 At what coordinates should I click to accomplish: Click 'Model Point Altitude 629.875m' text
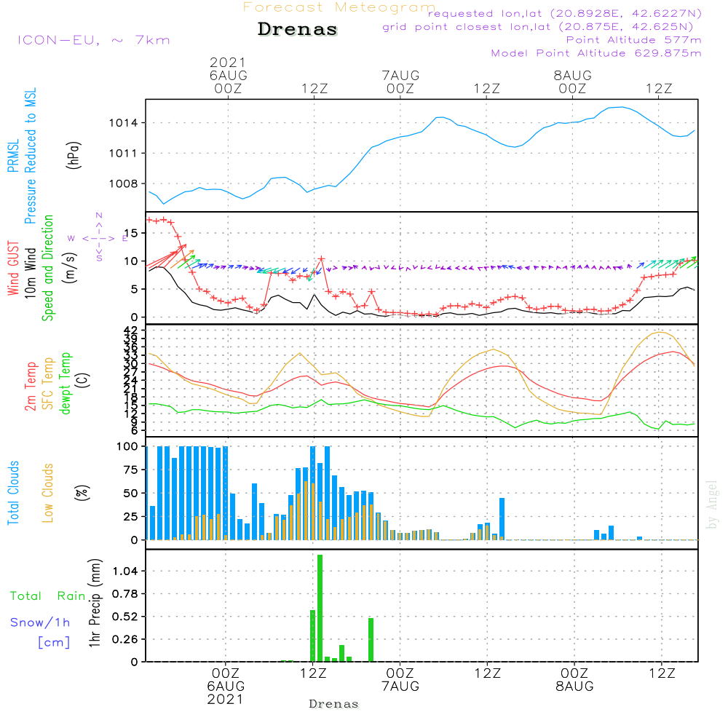click(x=596, y=53)
